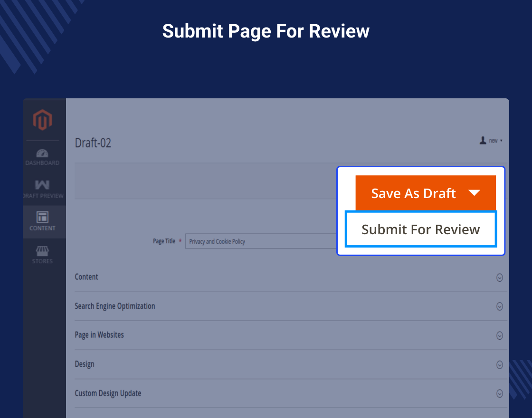Click the Page in Websites heading

pos(99,335)
